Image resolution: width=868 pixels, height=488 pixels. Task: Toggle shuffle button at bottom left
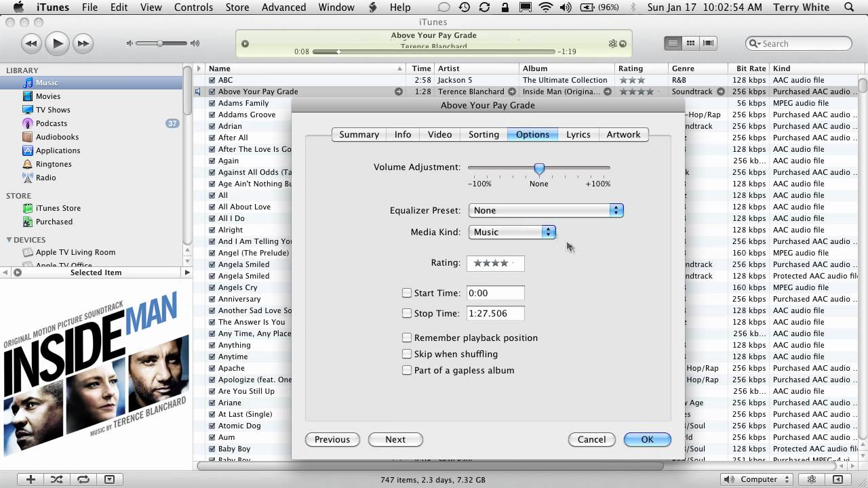coord(57,479)
